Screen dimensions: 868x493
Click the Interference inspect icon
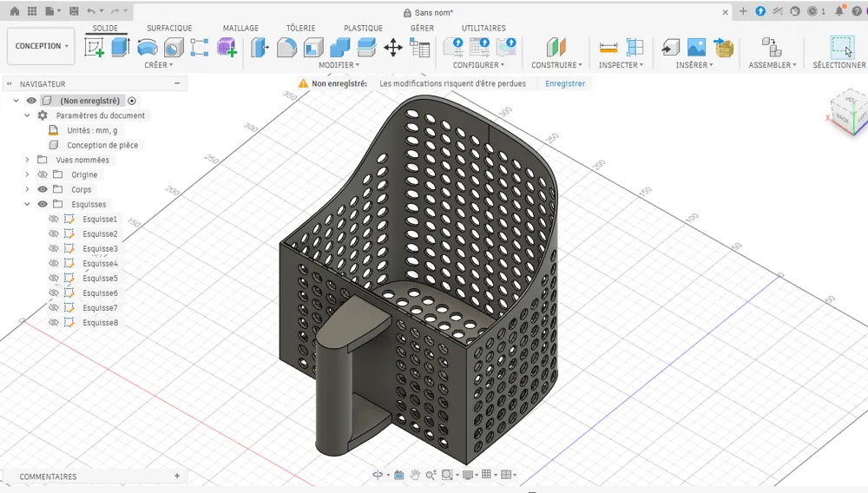(x=635, y=48)
